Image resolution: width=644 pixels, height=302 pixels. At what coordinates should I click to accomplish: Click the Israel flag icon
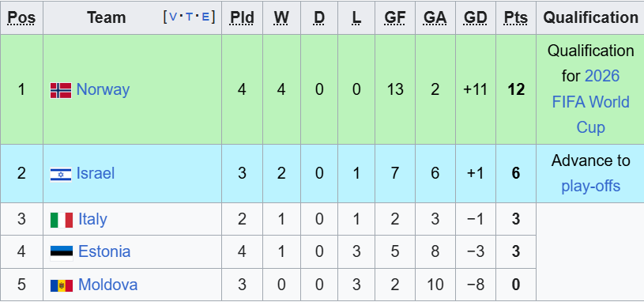click(x=61, y=174)
